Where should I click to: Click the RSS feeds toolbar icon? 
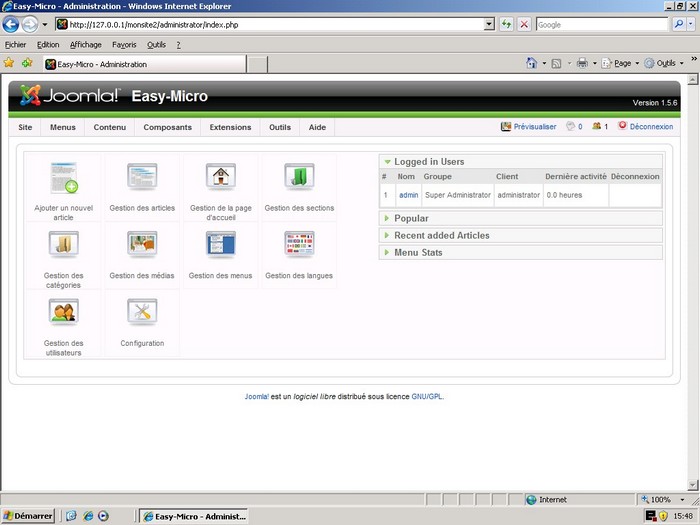pyautogui.click(x=556, y=63)
